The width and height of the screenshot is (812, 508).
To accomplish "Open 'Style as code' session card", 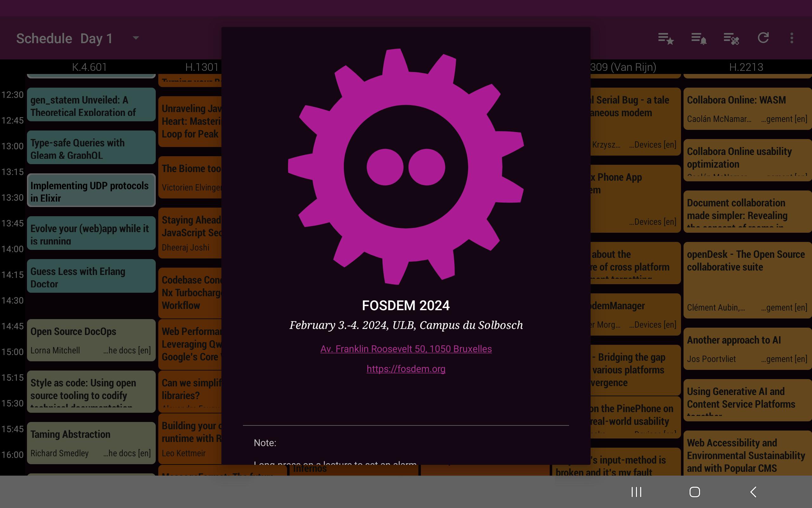I will coord(91,391).
